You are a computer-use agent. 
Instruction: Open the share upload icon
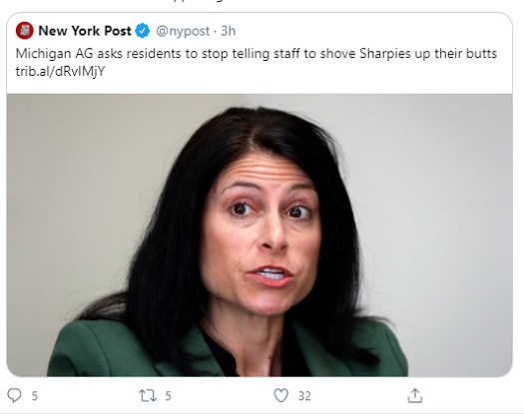click(415, 395)
